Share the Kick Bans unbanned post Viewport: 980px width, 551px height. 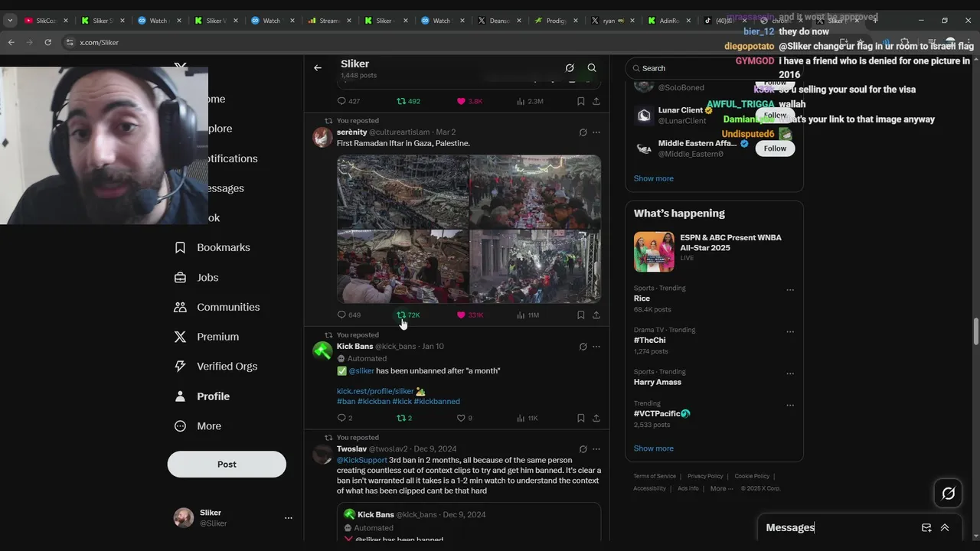pyautogui.click(x=596, y=418)
